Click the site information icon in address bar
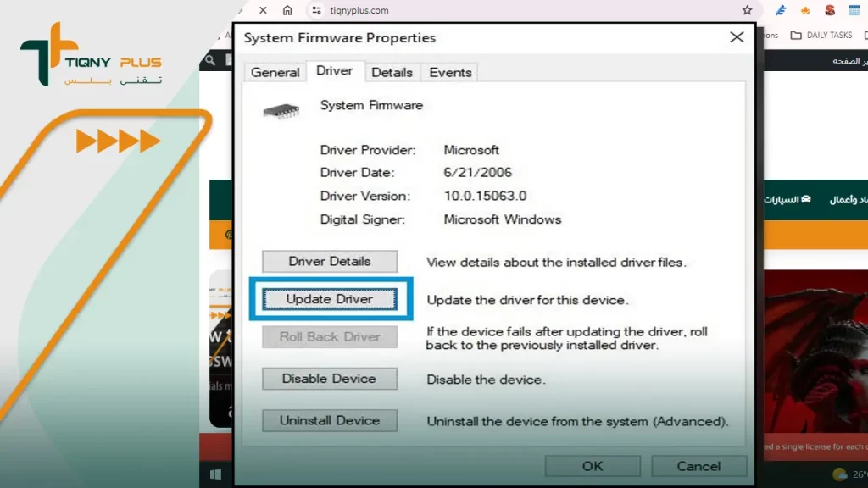868x488 pixels. [317, 10]
